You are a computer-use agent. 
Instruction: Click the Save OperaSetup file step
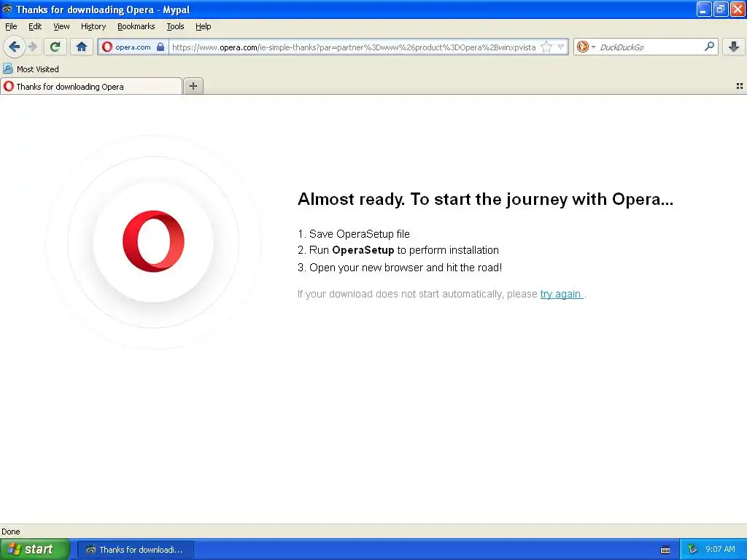click(x=354, y=234)
